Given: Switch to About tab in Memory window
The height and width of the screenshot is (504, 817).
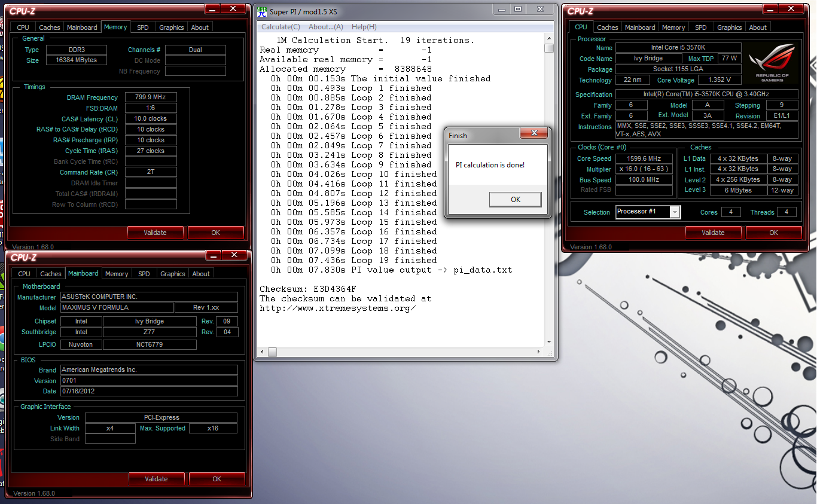Looking at the screenshot, I should pos(200,28).
